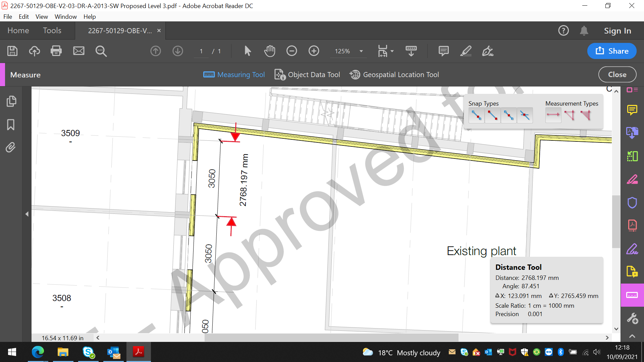Activate the Fill & Sign pen tool
The width and height of the screenshot is (644, 362).
point(487,51)
